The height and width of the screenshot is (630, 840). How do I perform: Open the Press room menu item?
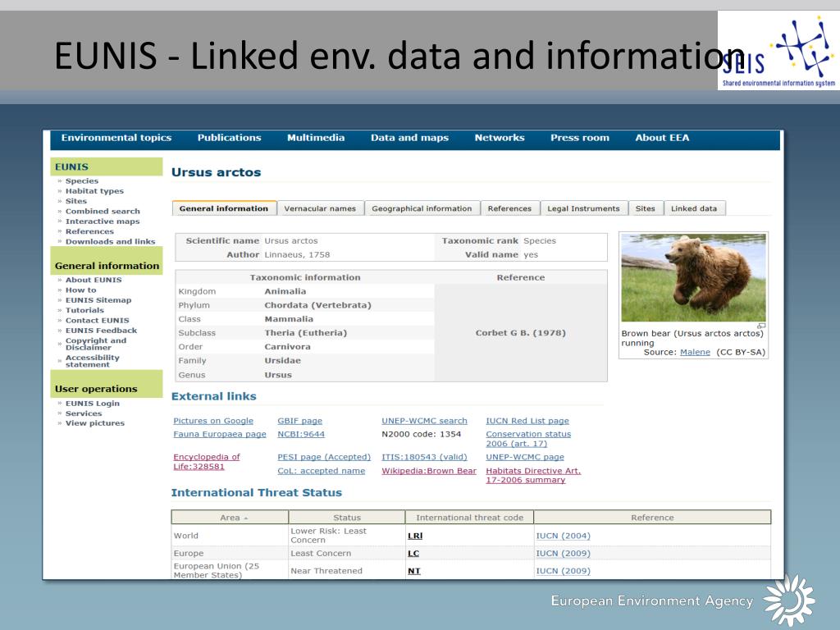pos(580,138)
